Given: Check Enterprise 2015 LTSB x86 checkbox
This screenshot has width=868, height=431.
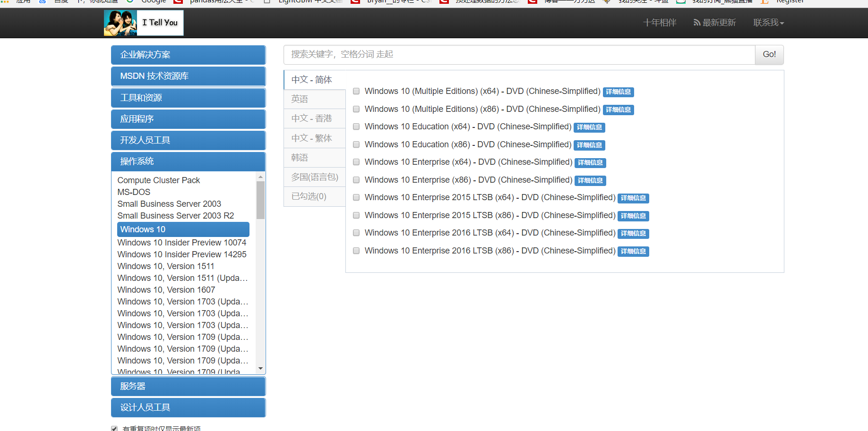Looking at the screenshot, I should [356, 215].
